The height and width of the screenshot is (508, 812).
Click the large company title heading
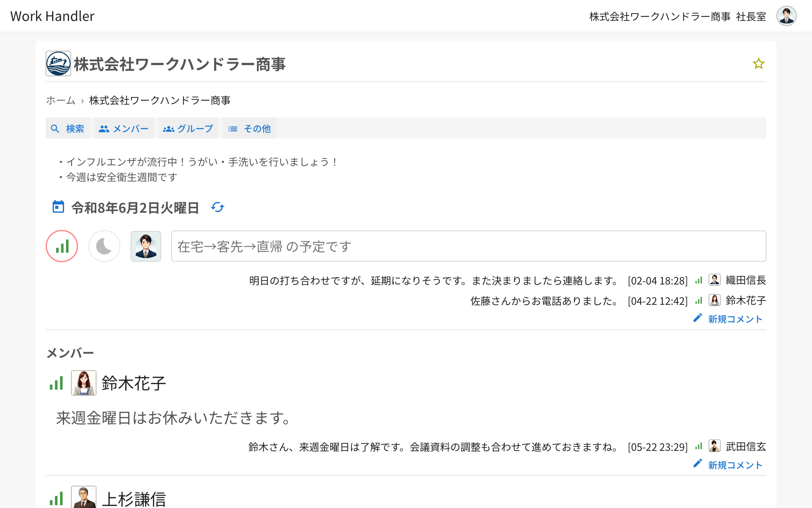180,64
